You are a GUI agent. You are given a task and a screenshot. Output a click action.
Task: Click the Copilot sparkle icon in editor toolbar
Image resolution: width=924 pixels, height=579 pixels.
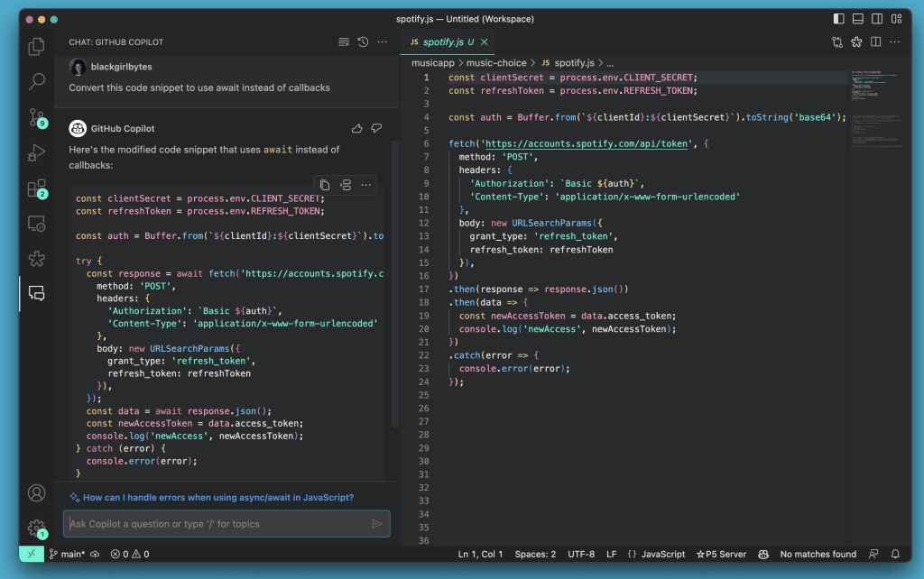coord(856,41)
